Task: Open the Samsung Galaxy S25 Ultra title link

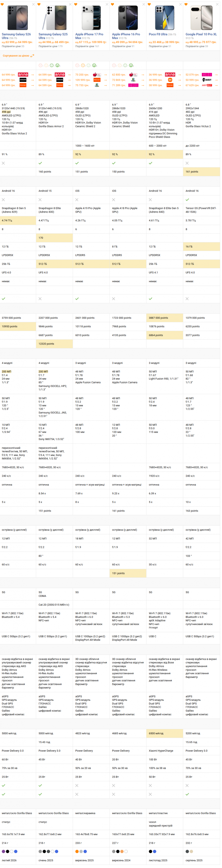Action: [53, 36]
